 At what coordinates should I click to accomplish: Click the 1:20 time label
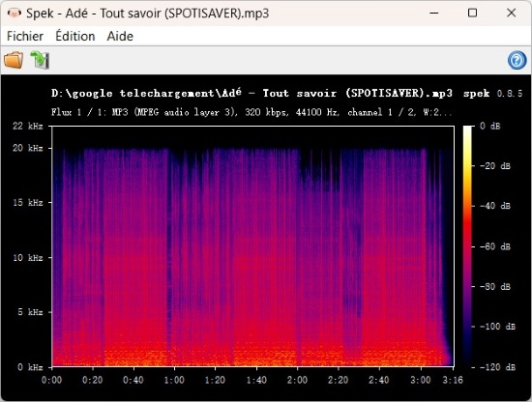pyautogui.click(x=215, y=380)
